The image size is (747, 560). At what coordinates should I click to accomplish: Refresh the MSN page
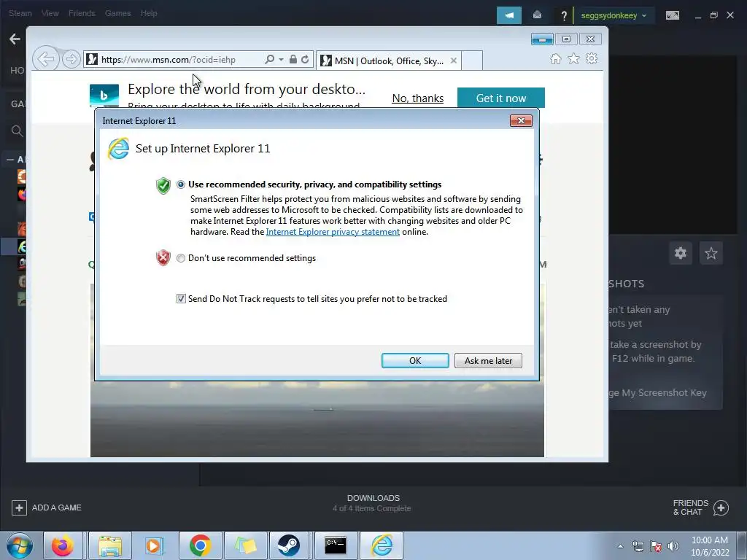[x=305, y=60]
